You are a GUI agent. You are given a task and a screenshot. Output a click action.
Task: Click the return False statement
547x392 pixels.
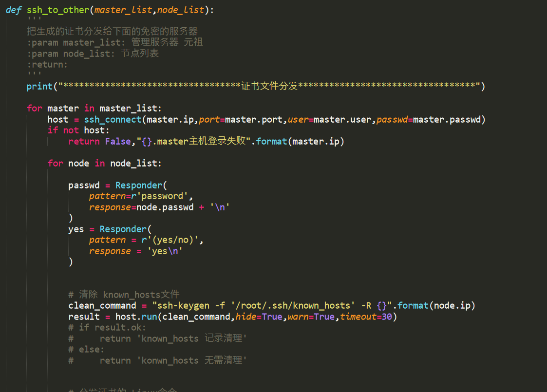(x=99, y=142)
